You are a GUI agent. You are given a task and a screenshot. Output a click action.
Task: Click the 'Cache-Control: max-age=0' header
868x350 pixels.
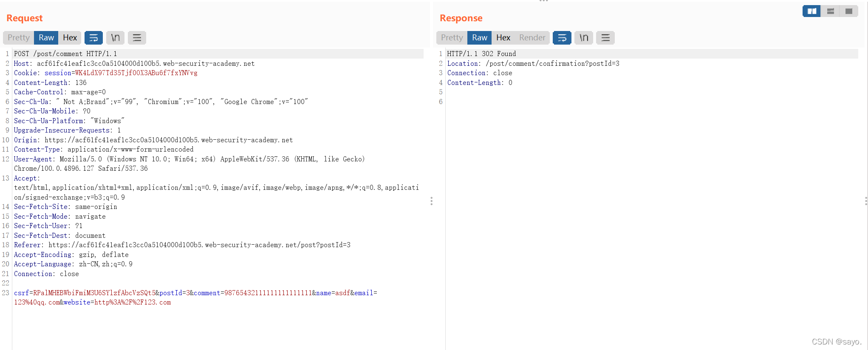tap(60, 92)
